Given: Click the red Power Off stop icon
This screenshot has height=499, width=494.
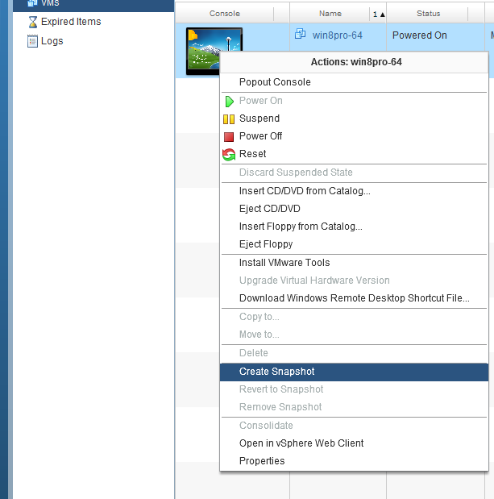Looking at the screenshot, I should pyautogui.click(x=229, y=137).
